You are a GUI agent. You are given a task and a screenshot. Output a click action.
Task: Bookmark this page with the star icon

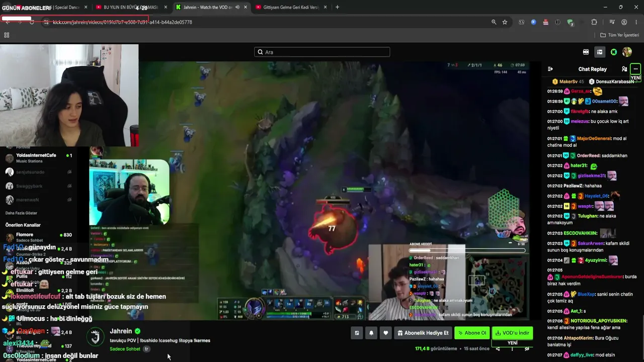(x=505, y=22)
